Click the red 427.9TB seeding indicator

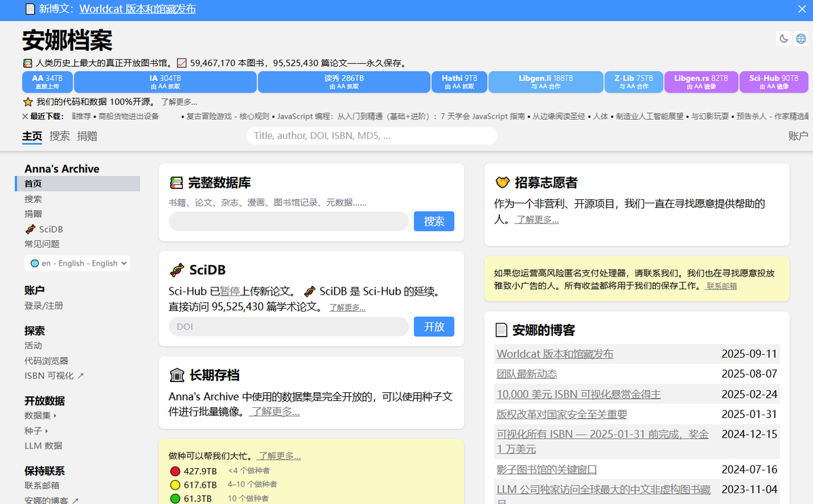[175, 471]
